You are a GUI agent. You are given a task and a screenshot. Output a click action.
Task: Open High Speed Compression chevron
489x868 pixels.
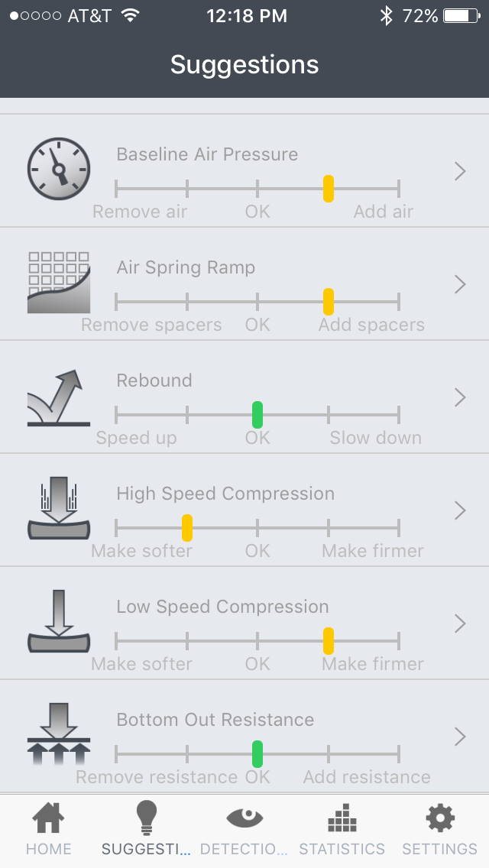(x=459, y=510)
